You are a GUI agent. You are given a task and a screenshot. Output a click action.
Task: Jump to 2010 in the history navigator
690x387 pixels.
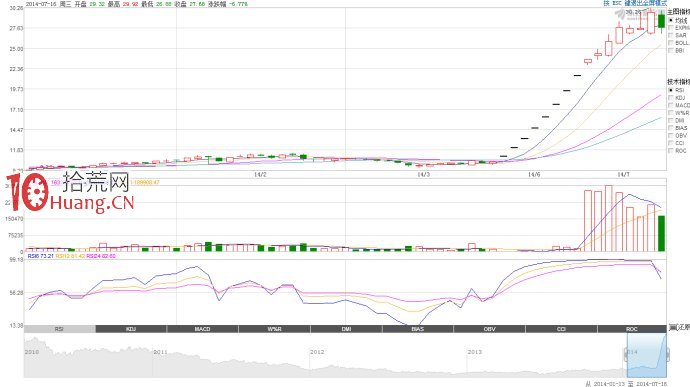click(x=32, y=352)
